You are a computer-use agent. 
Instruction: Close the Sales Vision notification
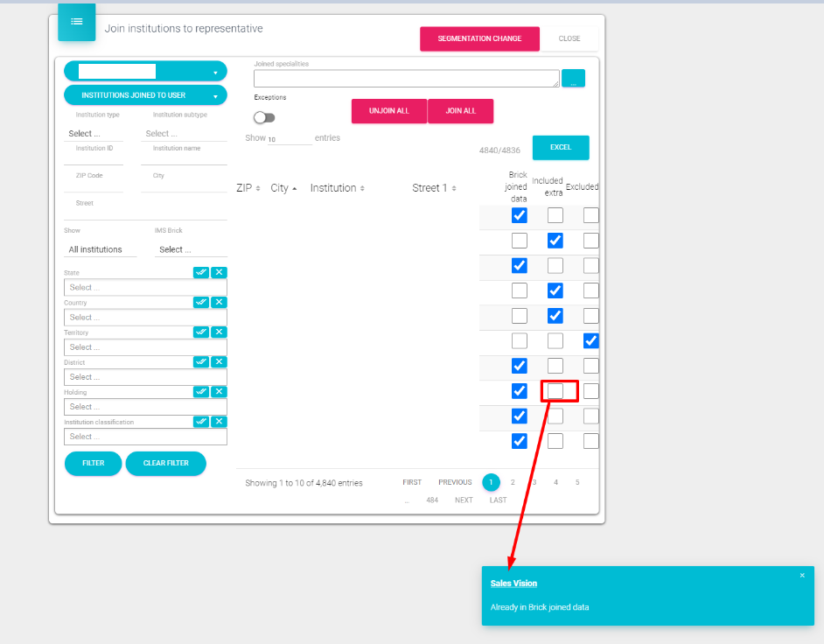point(802,575)
